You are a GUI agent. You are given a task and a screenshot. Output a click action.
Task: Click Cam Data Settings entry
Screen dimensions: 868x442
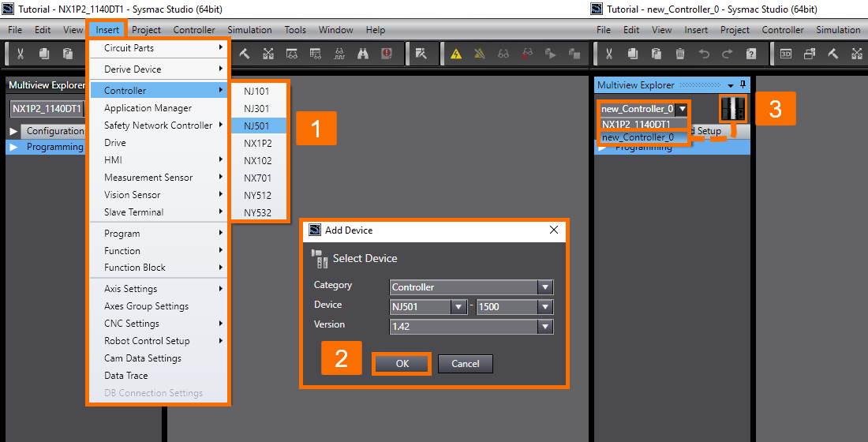[159, 358]
